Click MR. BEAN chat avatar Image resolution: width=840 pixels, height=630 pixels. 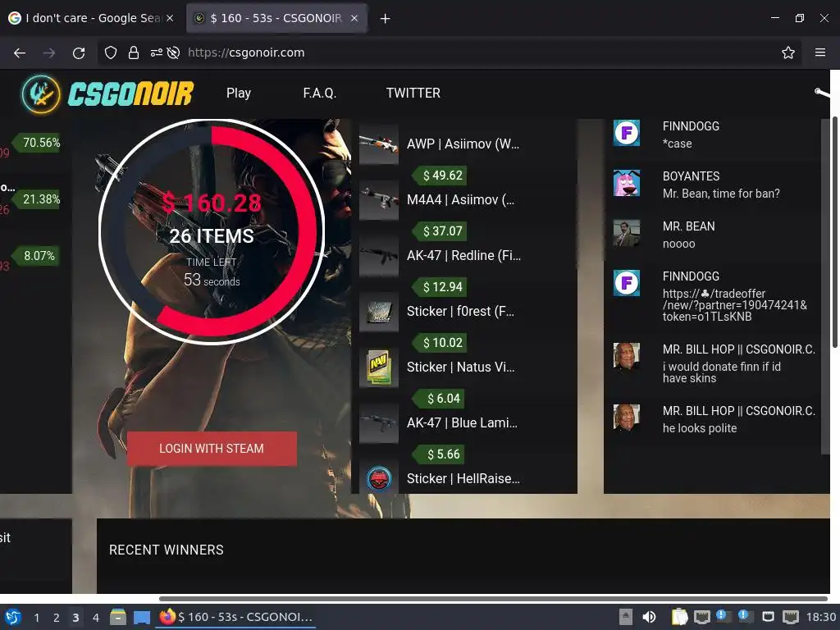[x=626, y=233]
